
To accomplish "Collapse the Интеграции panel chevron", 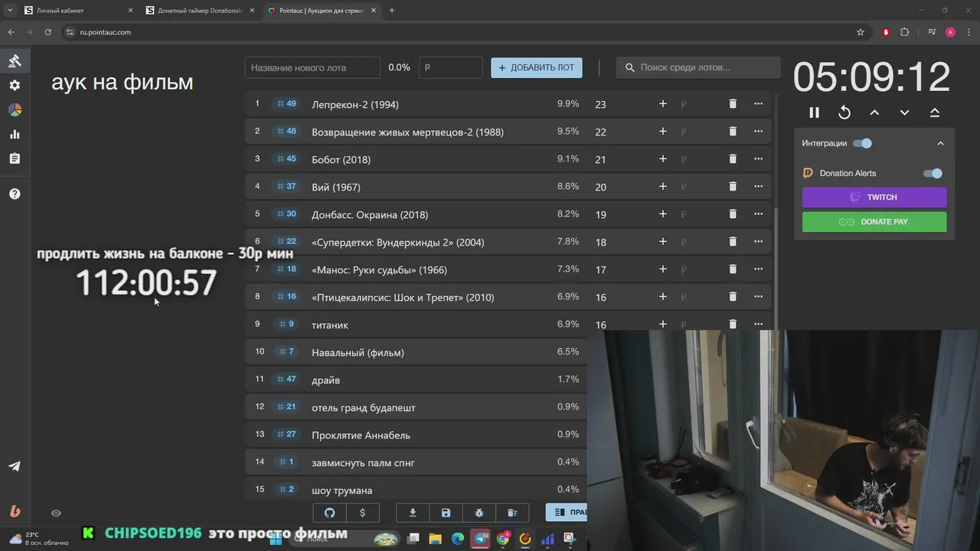I will click(x=940, y=143).
